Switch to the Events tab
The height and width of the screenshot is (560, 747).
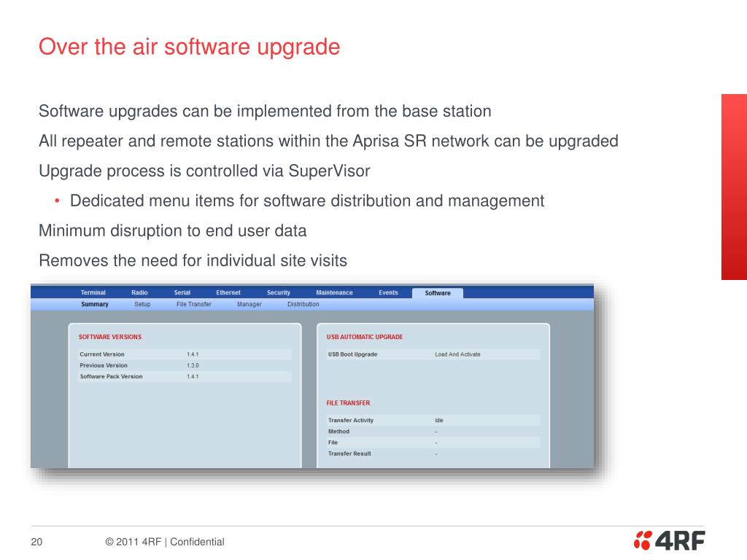[x=388, y=292]
